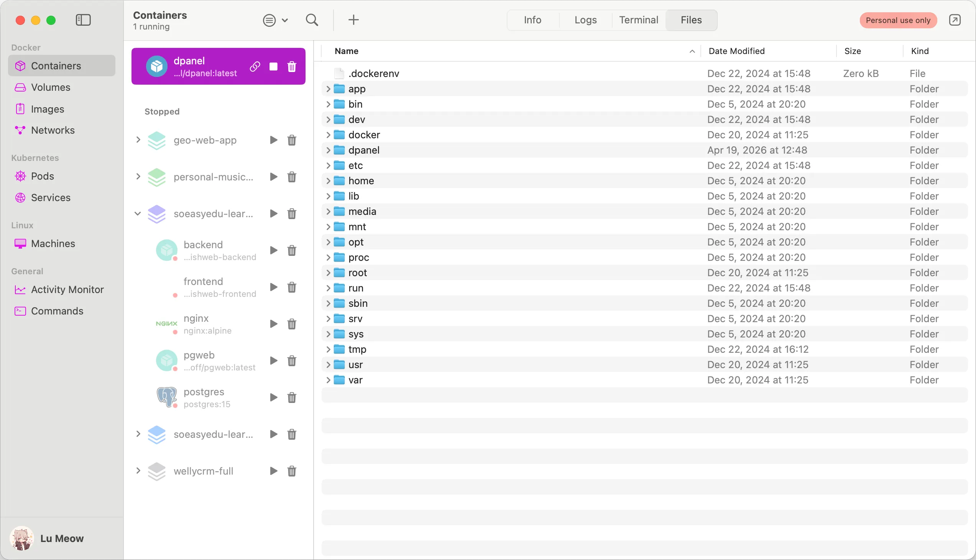The height and width of the screenshot is (560, 976).
Task: Open Images in the sidebar
Action: coord(62,109)
